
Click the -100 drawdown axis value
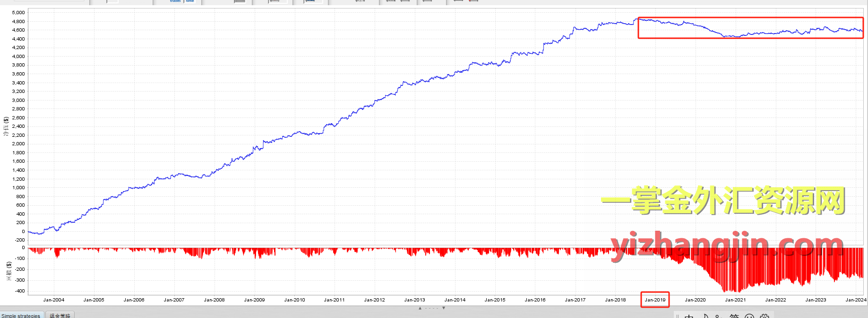click(20, 259)
